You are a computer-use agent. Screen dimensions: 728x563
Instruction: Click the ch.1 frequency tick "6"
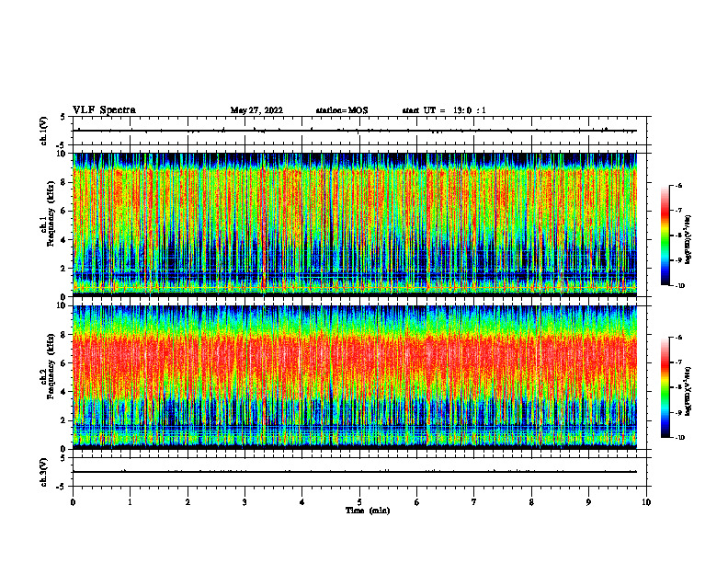coord(64,212)
